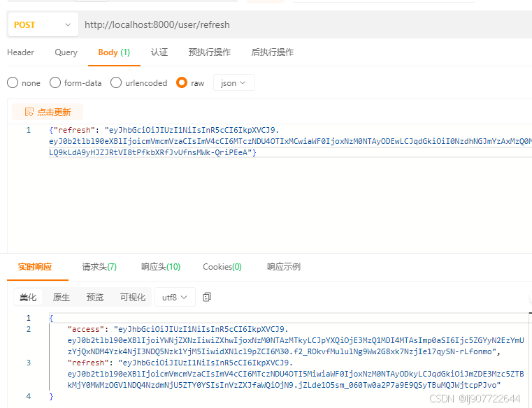Click request body line number 1
The height and width of the screenshot is (408, 532).
pos(29,130)
